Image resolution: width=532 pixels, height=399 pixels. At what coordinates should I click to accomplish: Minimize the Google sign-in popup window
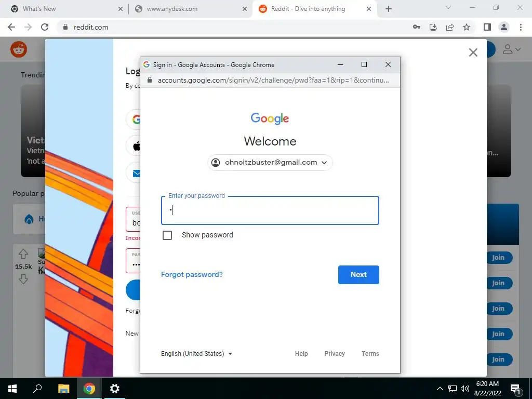click(340, 64)
